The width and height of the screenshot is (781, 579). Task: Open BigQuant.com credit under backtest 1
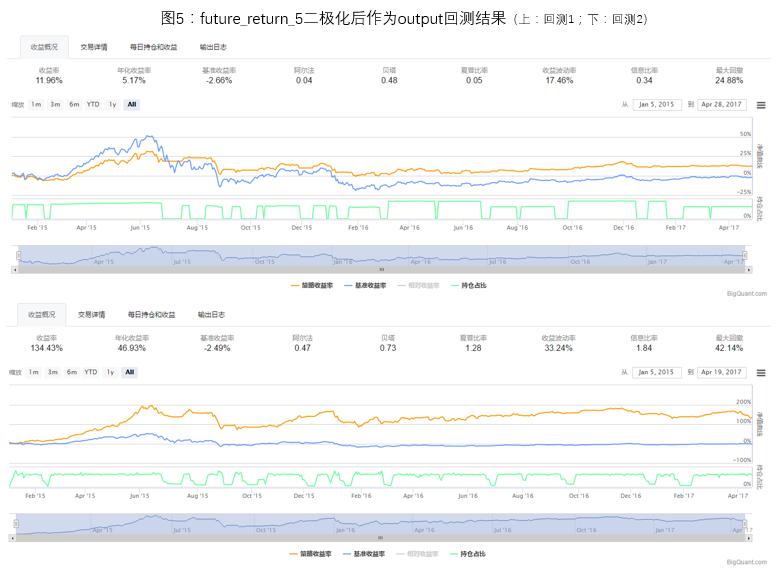click(x=747, y=294)
